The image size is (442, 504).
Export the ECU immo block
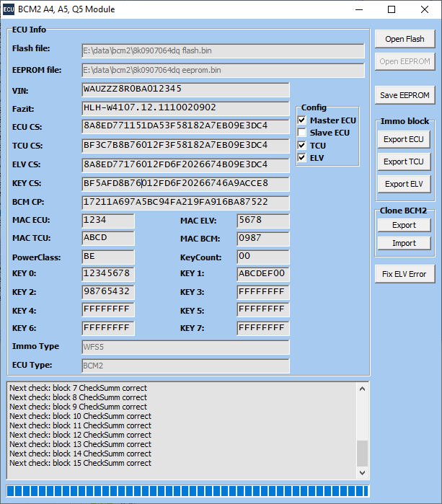[x=404, y=139]
